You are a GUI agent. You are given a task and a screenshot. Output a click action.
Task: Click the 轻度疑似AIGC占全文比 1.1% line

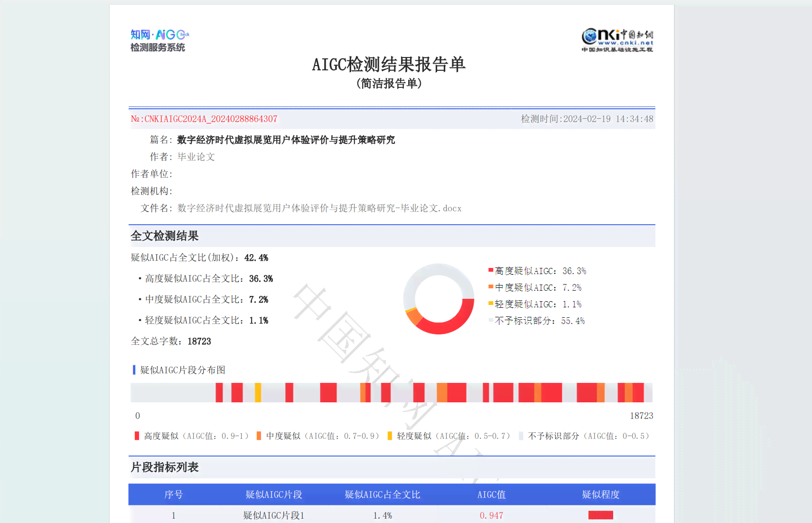click(x=204, y=320)
